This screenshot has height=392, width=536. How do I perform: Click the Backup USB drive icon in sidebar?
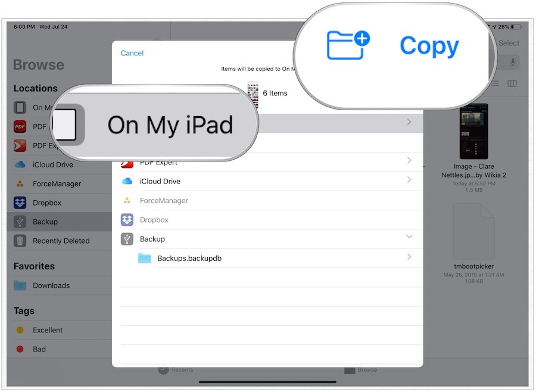[x=20, y=222]
